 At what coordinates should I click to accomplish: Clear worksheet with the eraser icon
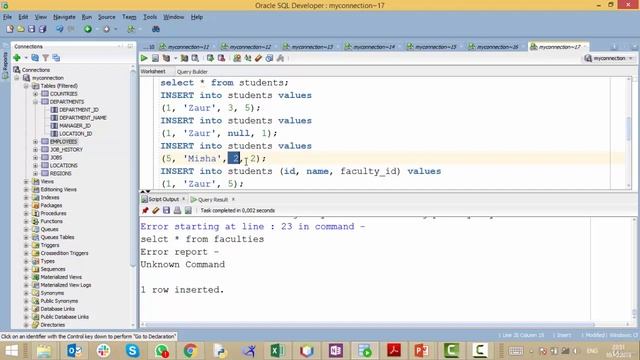[258, 58]
